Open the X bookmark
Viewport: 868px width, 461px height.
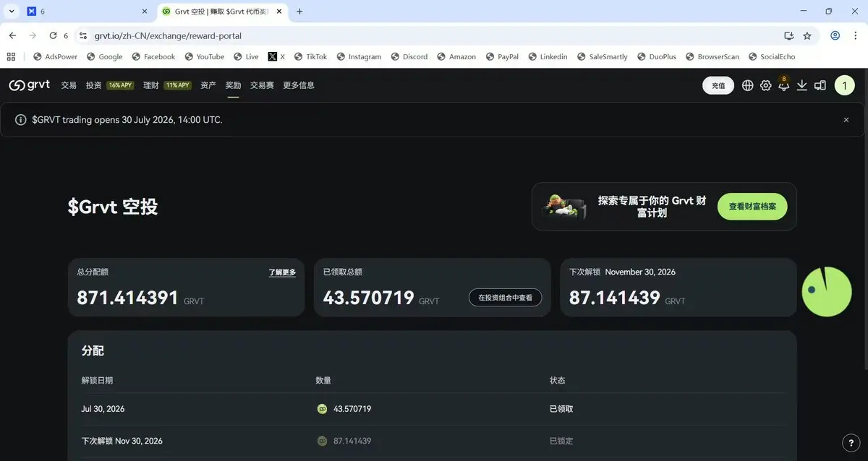276,56
